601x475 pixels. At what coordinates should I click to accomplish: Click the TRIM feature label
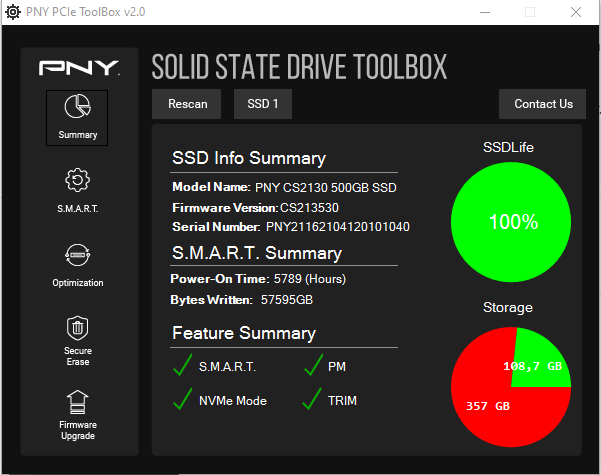[x=342, y=401]
